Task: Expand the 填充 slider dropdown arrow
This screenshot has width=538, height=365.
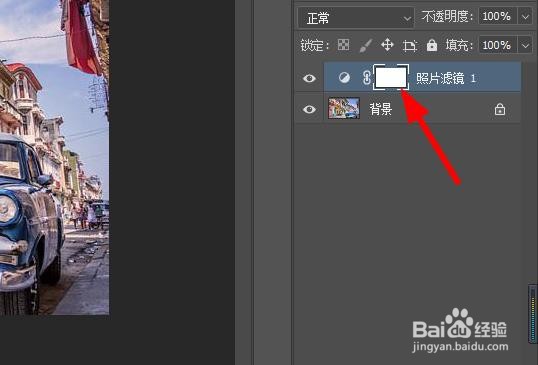Action: coord(525,45)
